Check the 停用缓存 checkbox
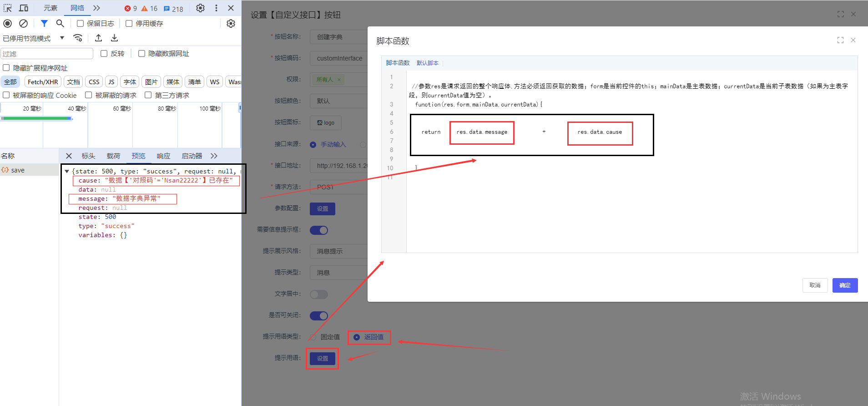The width and height of the screenshot is (868, 406). tap(129, 23)
